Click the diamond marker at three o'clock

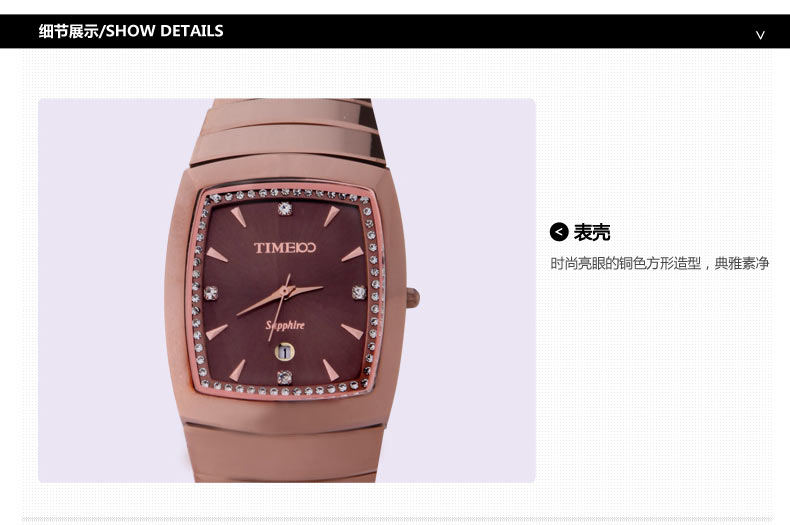click(359, 292)
